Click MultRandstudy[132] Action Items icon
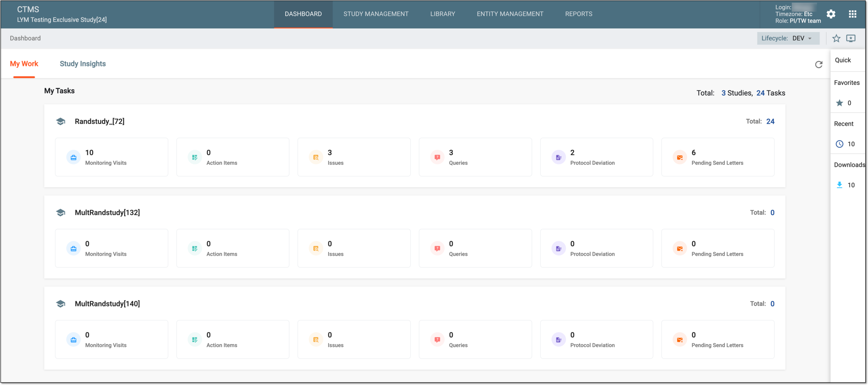The image size is (868, 385). click(195, 248)
